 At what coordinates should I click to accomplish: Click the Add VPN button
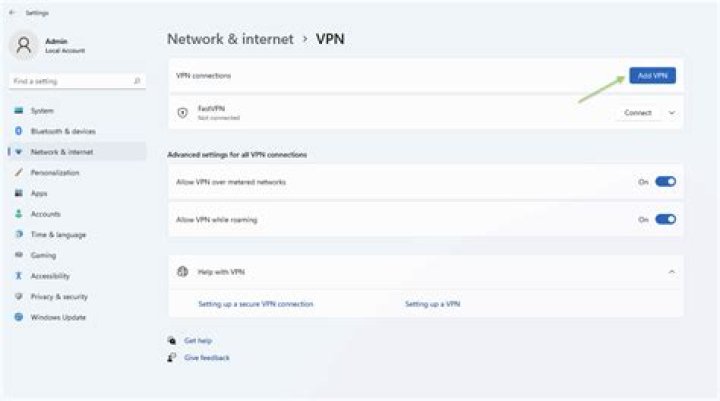point(652,75)
